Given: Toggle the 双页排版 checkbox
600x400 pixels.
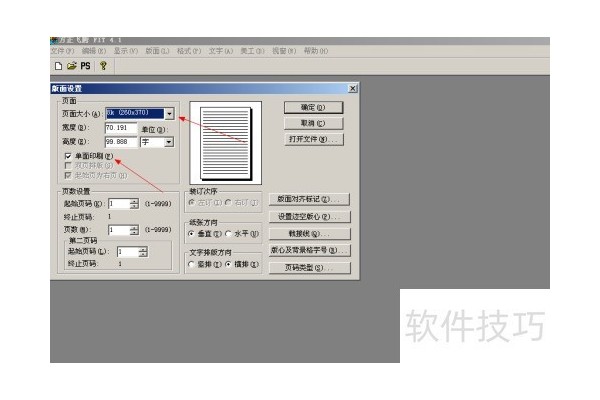Looking at the screenshot, I should pos(68,165).
